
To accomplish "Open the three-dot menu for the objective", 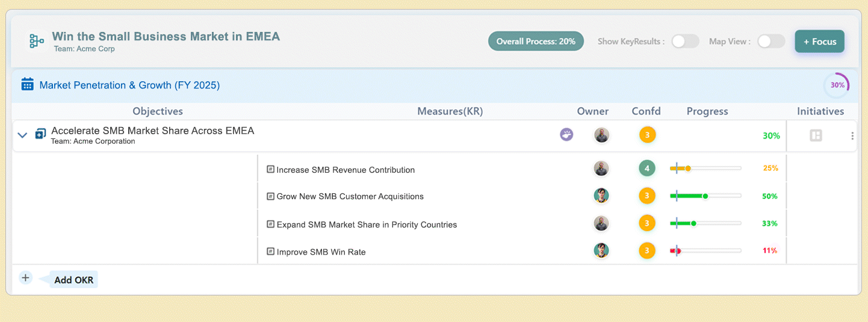I will click(852, 136).
